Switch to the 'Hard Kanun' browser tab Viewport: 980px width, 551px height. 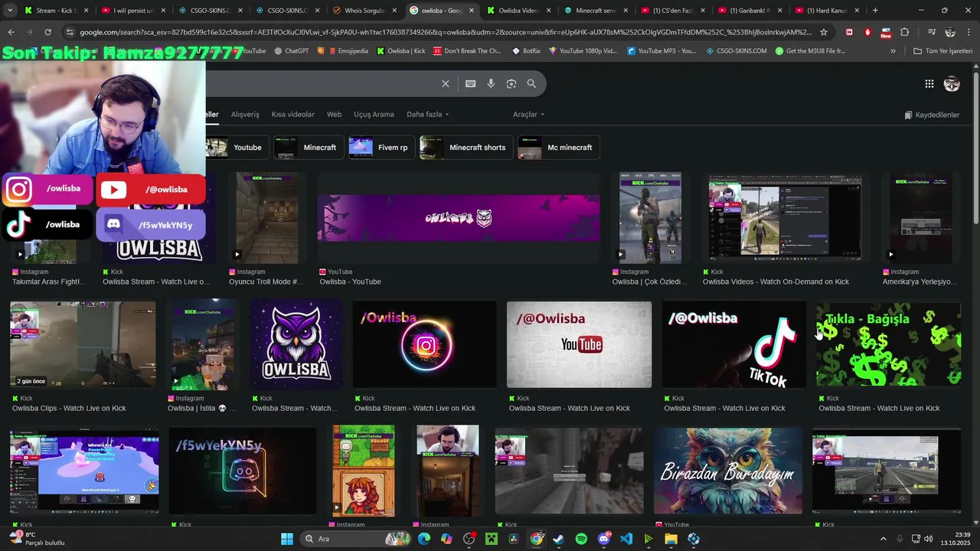click(826, 11)
